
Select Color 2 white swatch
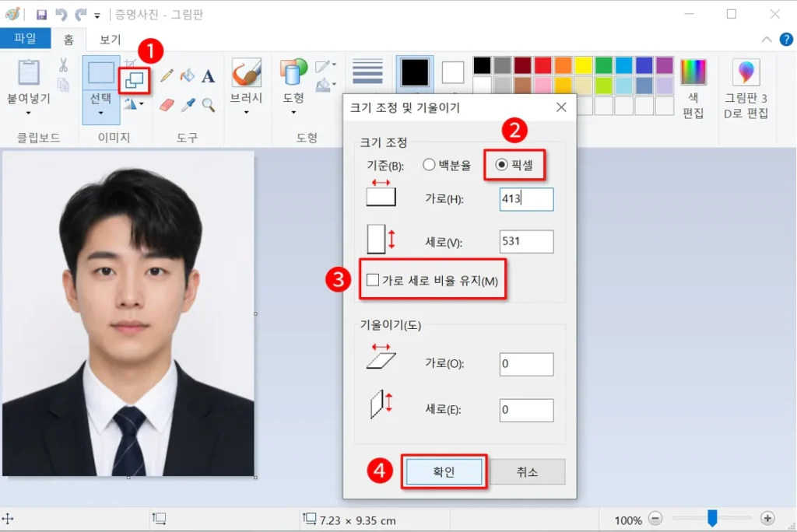pyautogui.click(x=453, y=72)
